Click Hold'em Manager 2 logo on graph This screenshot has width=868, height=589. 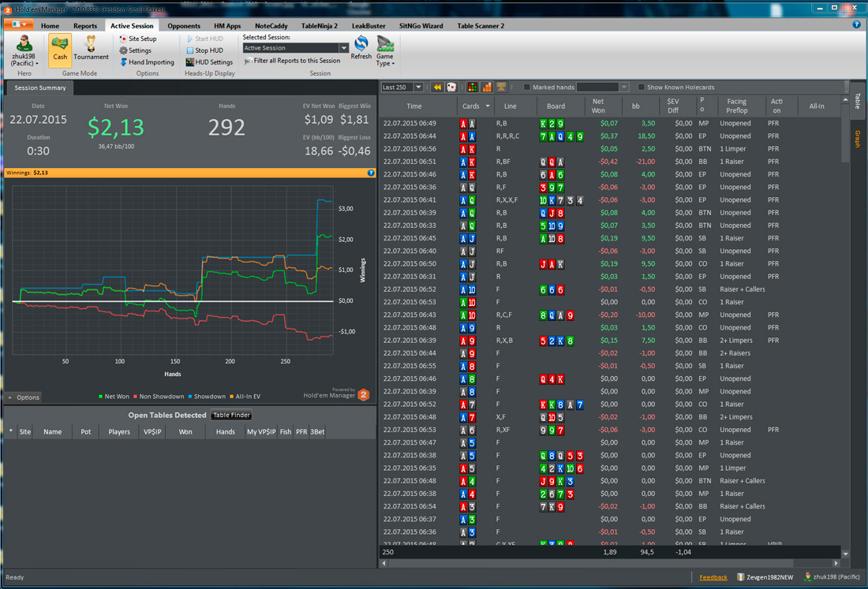click(x=363, y=394)
